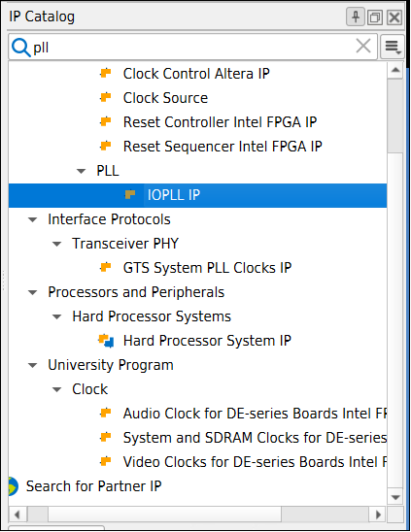Select Clock Control Altera IP

click(196, 74)
